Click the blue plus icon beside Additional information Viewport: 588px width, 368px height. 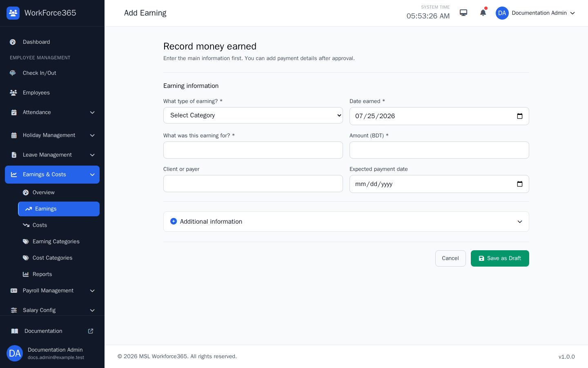(174, 221)
